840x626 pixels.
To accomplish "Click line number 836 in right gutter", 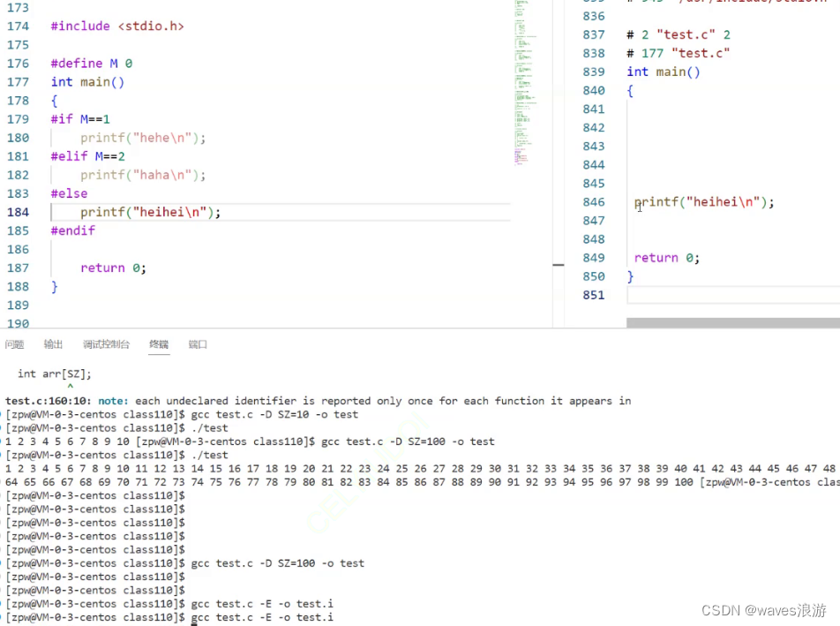I will point(594,16).
